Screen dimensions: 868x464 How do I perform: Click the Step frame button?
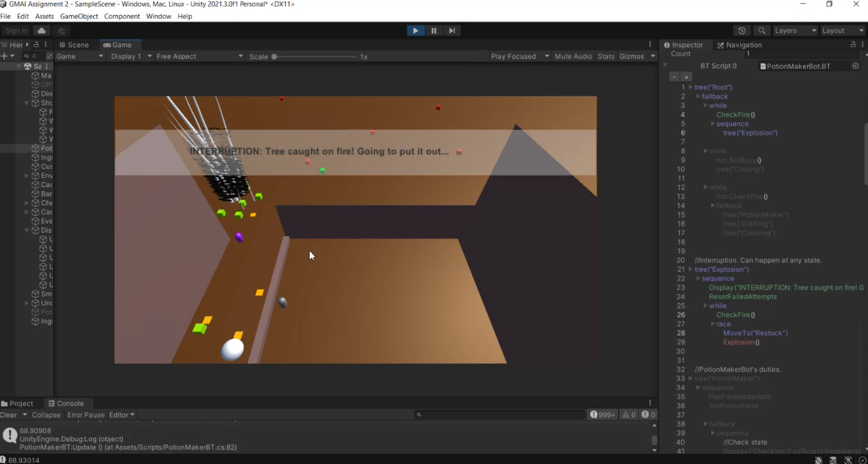click(x=452, y=30)
